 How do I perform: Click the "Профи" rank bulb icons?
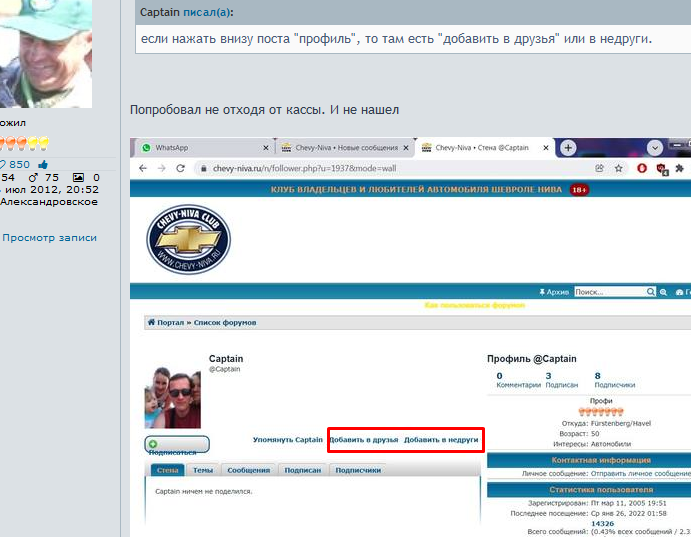(x=601, y=412)
